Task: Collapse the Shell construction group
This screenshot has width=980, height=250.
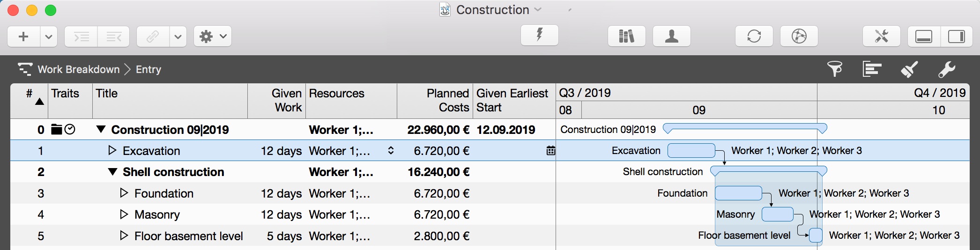Action: (112, 172)
